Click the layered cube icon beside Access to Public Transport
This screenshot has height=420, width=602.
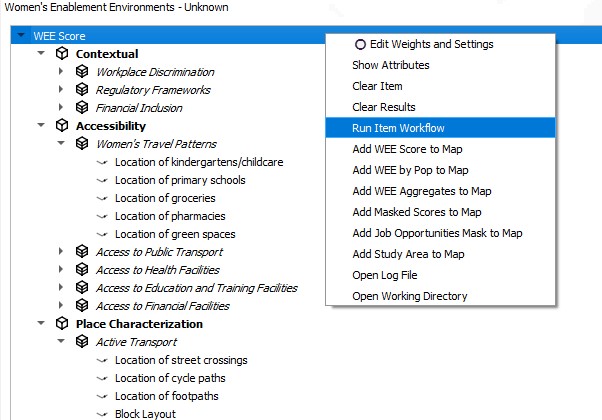[x=82, y=251]
